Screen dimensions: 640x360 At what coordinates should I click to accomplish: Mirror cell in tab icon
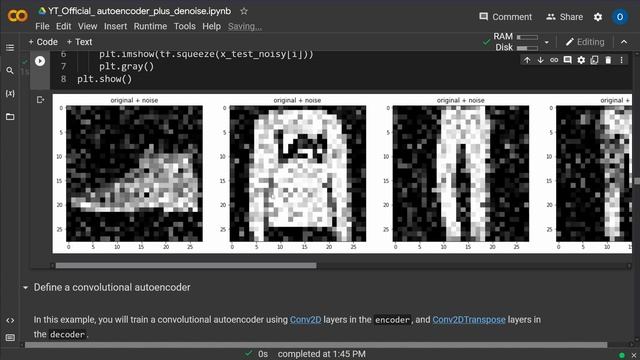click(x=594, y=60)
